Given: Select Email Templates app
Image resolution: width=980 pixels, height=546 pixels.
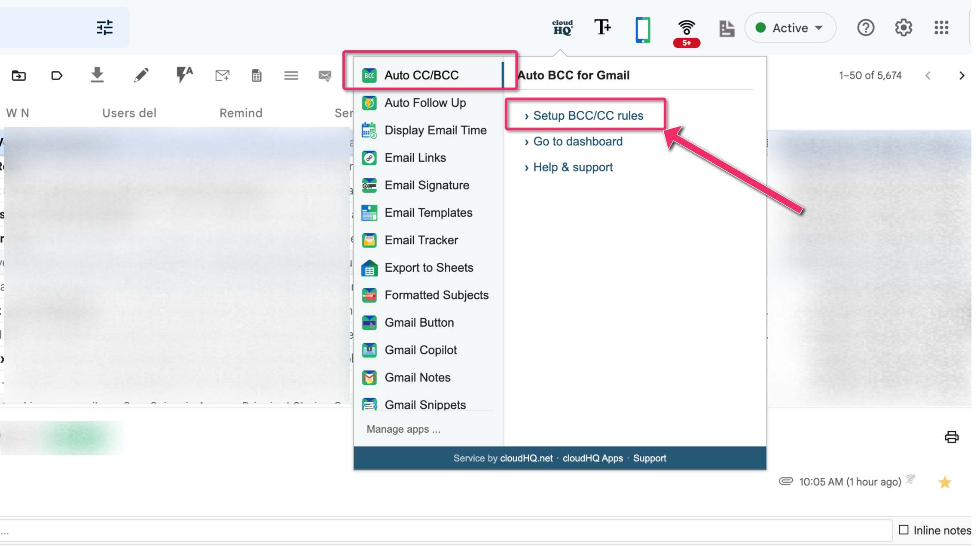Looking at the screenshot, I should click(x=428, y=213).
